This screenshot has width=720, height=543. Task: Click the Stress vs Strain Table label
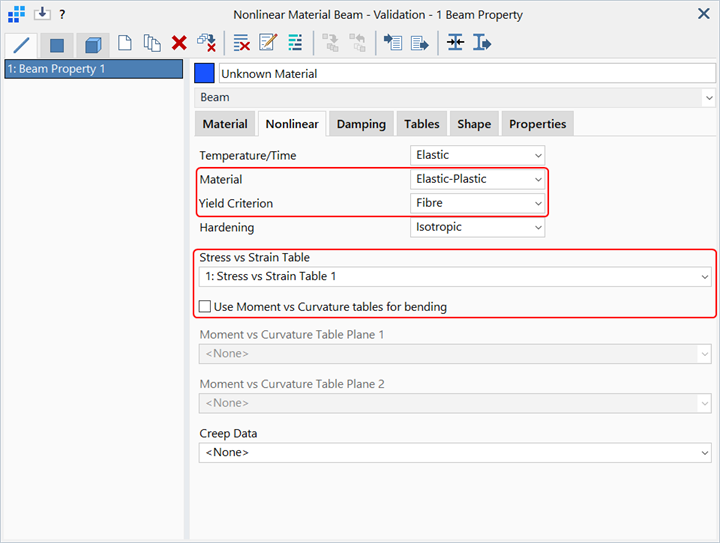pos(254,258)
